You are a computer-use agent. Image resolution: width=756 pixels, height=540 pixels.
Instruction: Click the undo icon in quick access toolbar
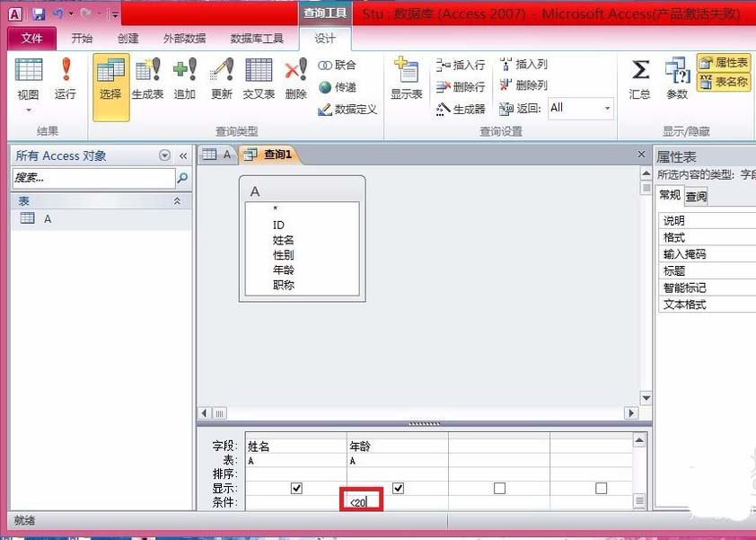click(57, 14)
